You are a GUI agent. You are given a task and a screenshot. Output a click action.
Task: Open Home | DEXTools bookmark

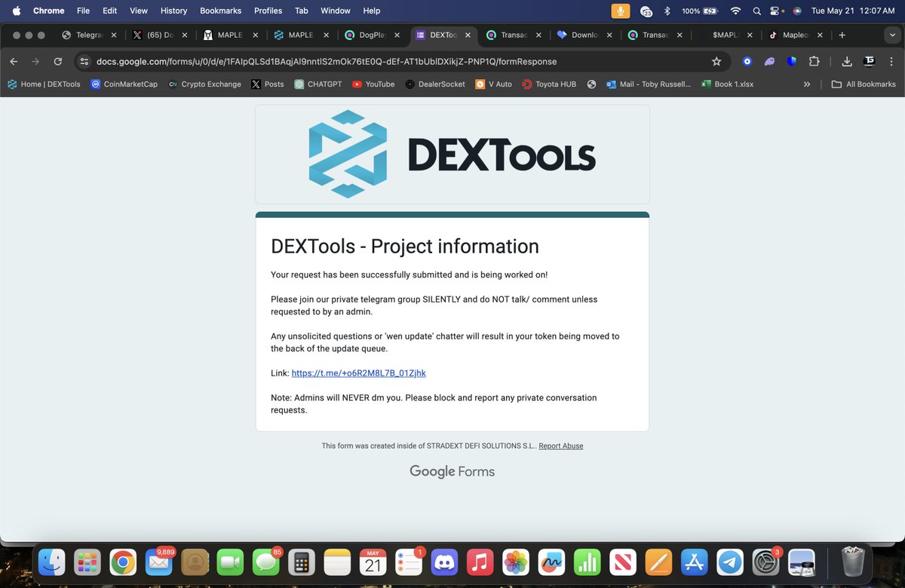coord(44,84)
